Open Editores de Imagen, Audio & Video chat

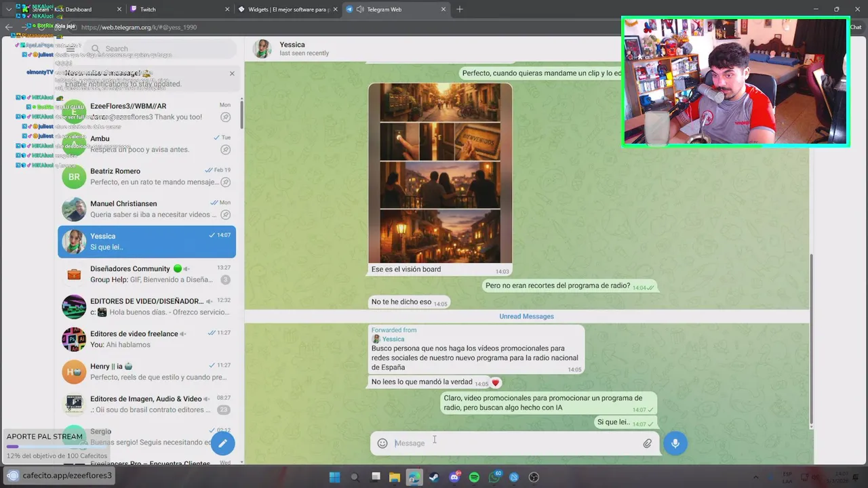146,405
